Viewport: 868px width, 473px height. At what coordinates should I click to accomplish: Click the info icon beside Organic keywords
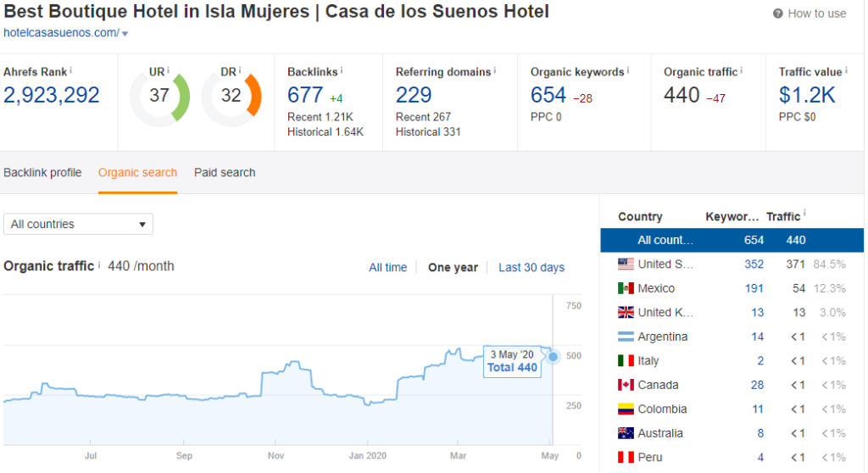629,71
